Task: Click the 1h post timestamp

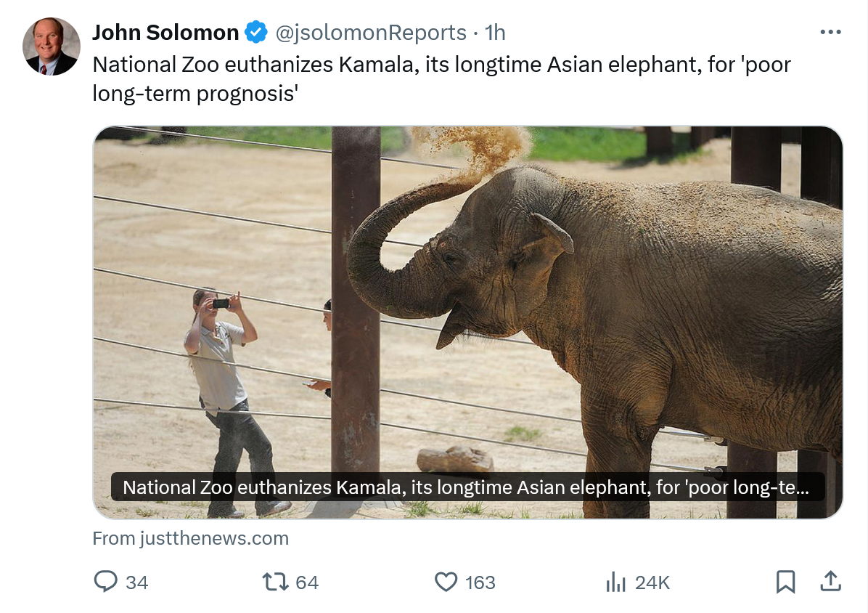Action: (x=495, y=33)
